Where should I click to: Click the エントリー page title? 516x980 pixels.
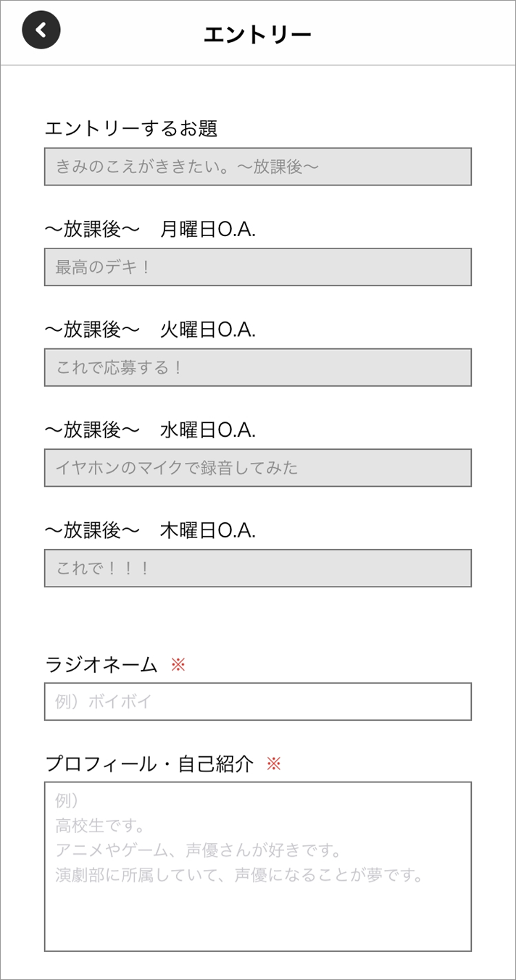pos(257,34)
